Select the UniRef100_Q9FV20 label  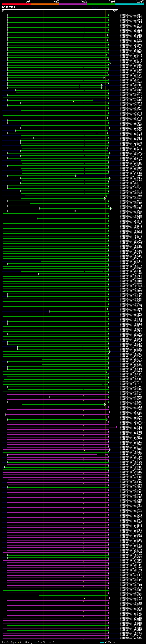131,593
